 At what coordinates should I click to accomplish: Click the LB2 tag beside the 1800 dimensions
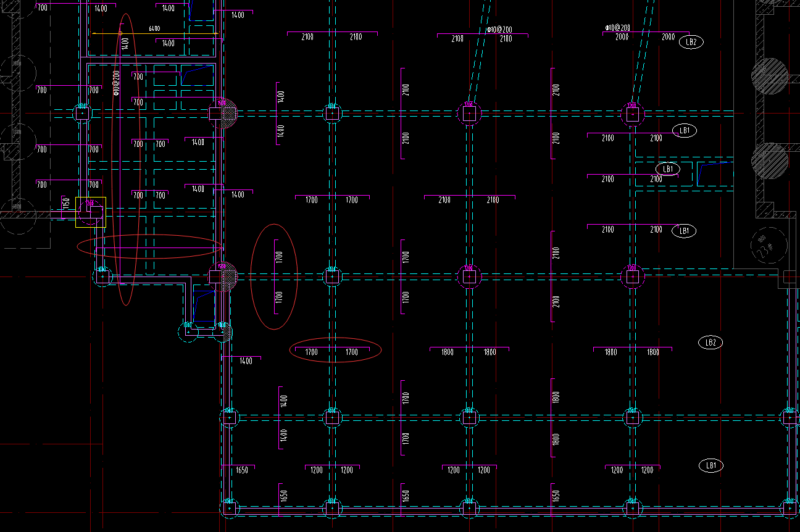click(710, 343)
